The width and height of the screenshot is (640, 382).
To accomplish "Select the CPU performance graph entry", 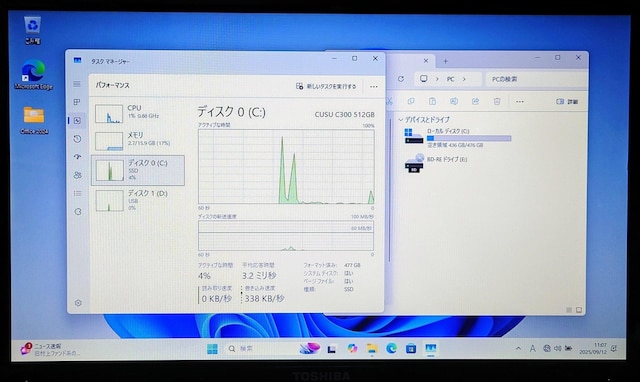I will pos(138,113).
